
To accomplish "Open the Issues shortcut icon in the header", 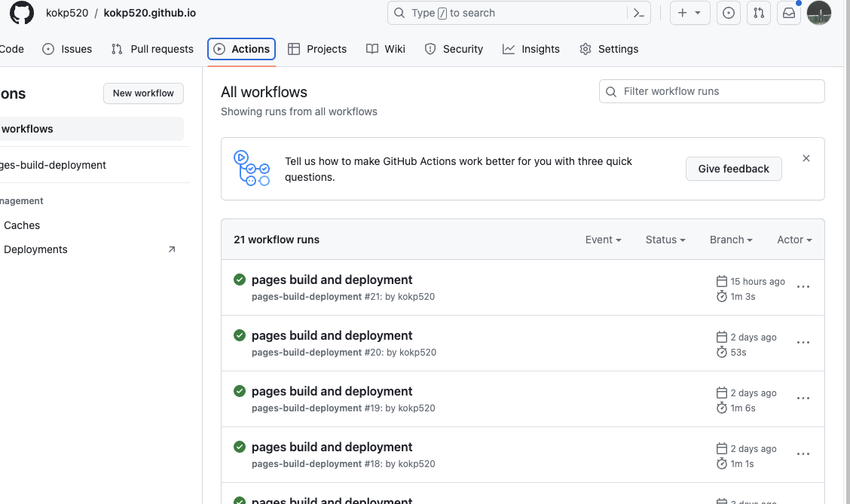I will click(729, 13).
